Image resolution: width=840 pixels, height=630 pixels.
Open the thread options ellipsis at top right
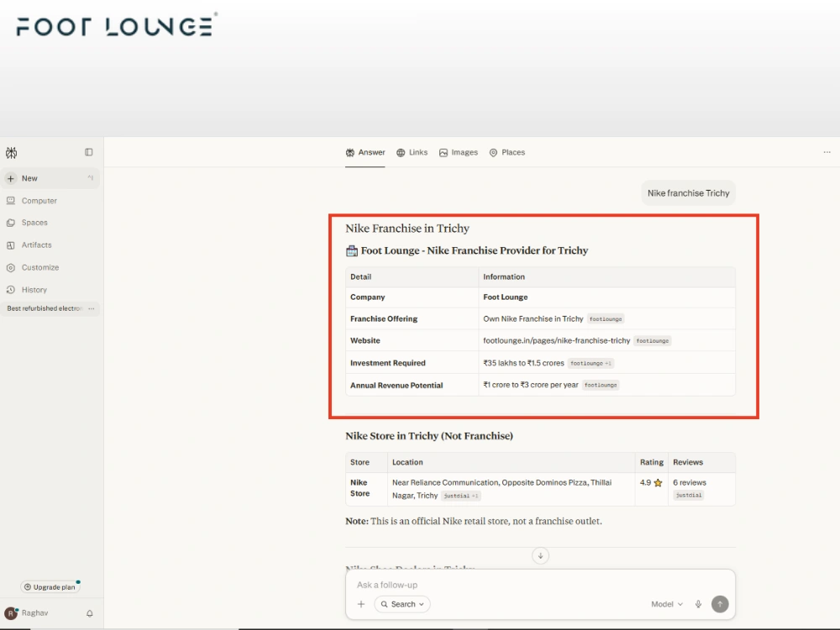(x=827, y=152)
